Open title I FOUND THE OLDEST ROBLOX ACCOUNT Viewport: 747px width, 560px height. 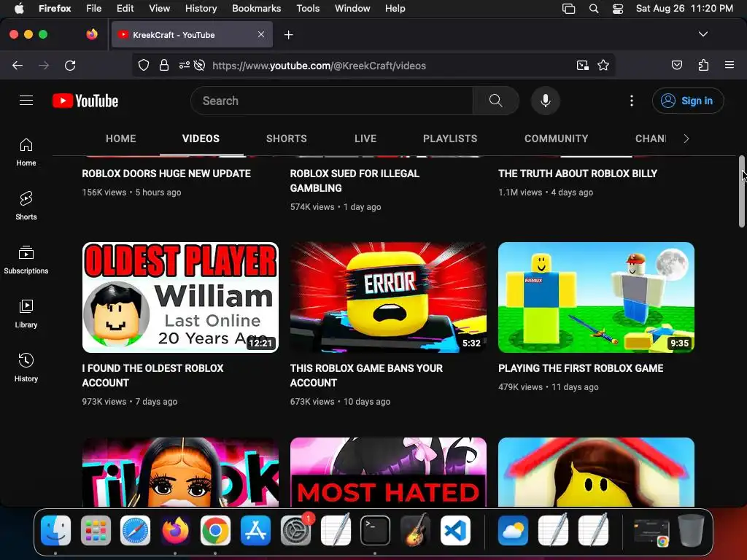(152, 376)
